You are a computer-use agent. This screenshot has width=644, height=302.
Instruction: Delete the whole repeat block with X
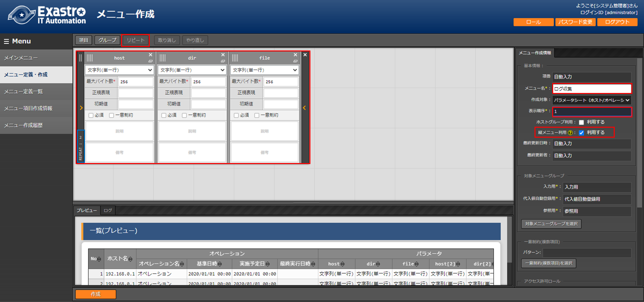click(305, 55)
